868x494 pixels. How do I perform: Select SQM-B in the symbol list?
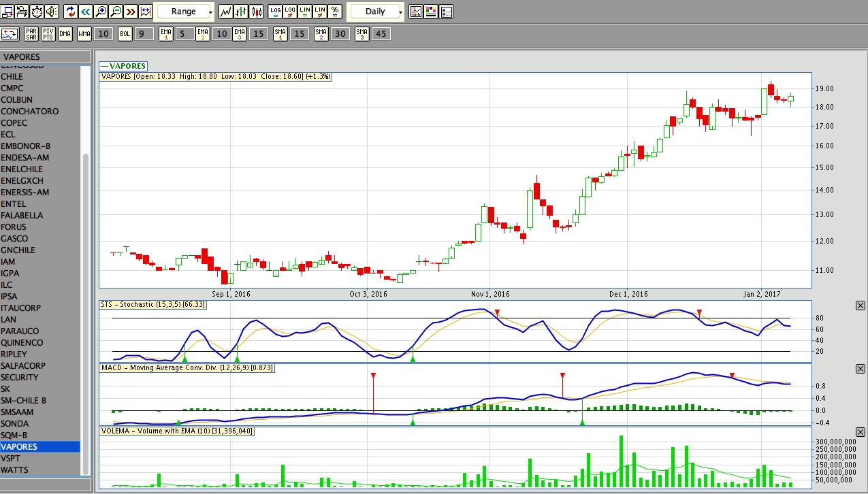coord(14,435)
